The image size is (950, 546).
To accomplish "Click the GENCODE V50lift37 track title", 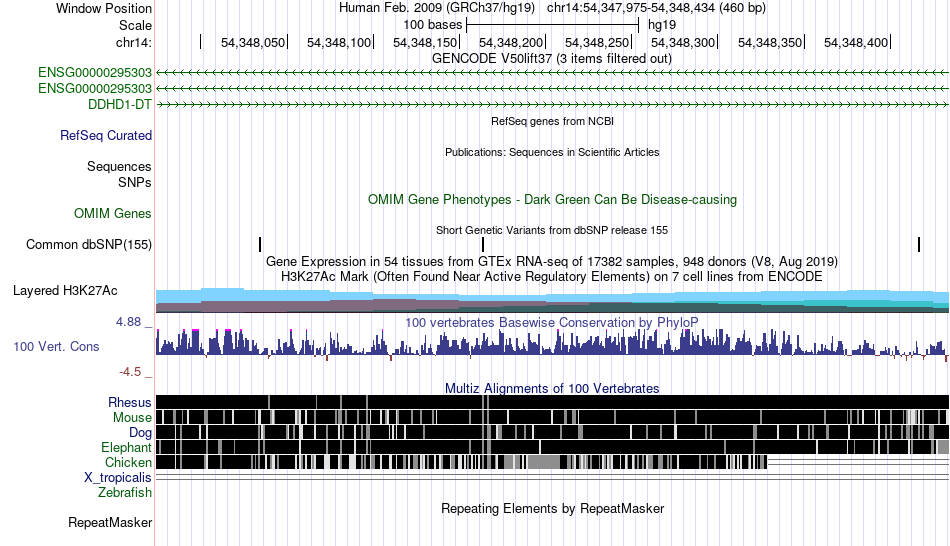I will click(552, 59).
